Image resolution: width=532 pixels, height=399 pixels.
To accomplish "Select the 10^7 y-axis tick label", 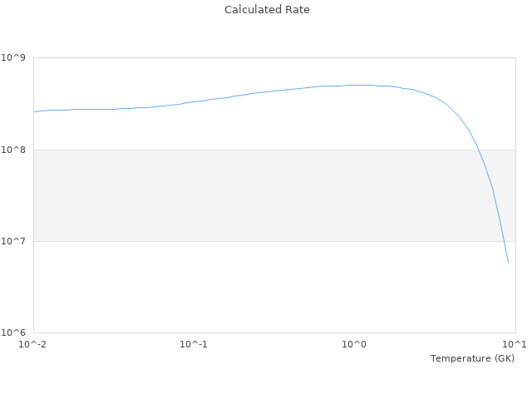I will 15,241.
